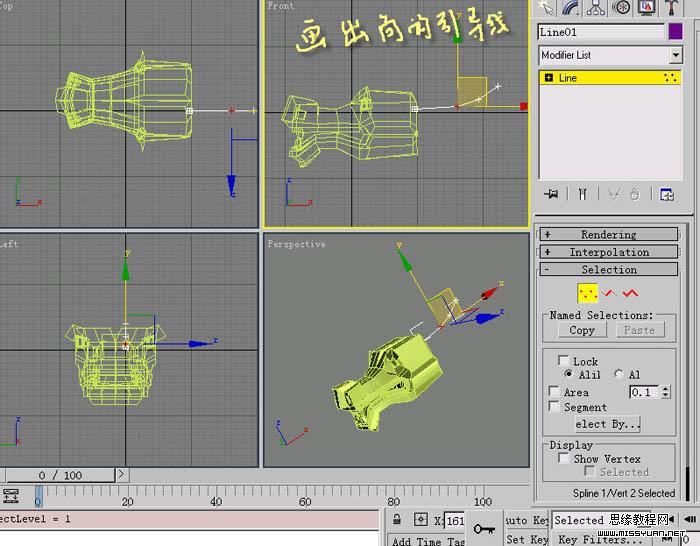
Task: Click the time slider right arrow
Action: tap(121, 475)
